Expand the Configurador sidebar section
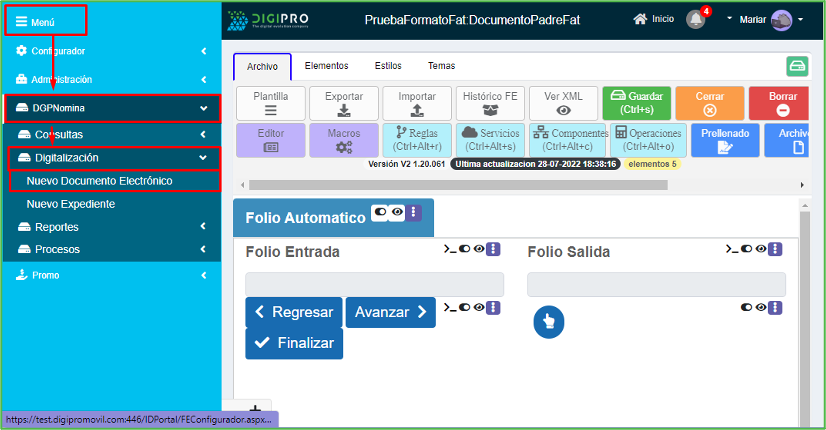 (x=110, y=51)
